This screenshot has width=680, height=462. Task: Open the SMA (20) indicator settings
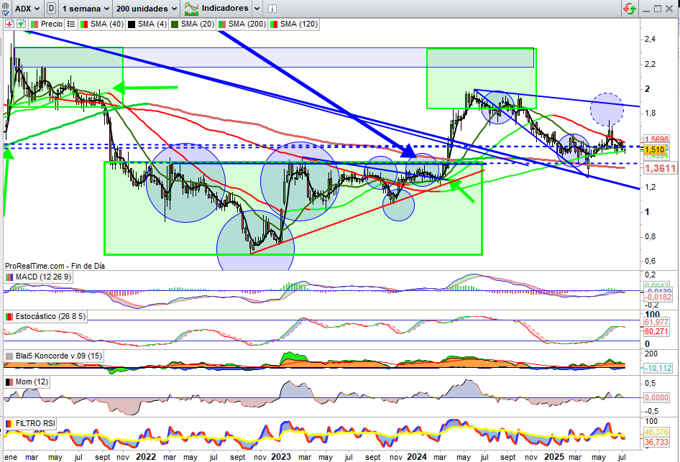(197, 24)
